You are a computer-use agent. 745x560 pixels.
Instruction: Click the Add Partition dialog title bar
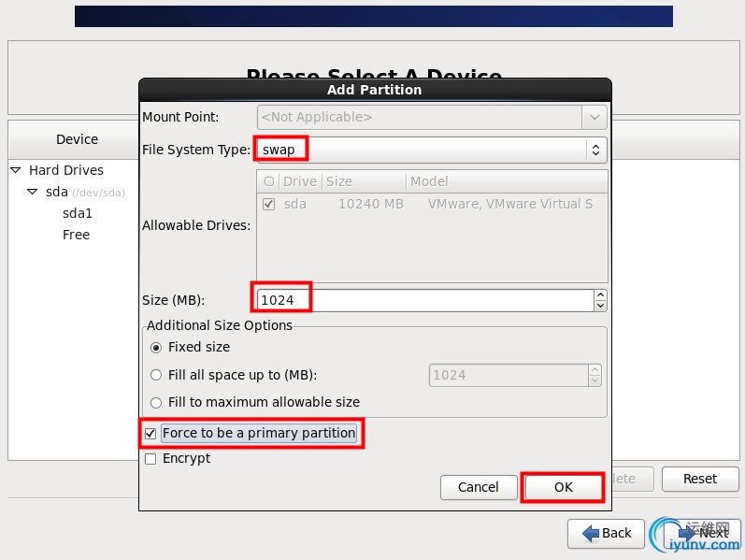[x=375, y=90]
